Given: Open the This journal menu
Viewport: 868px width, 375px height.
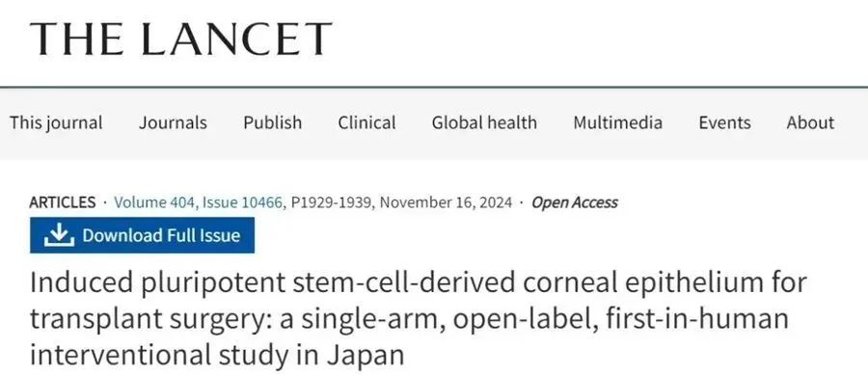Looking at the screenshot, I should pyautogui.click(x=56, y=122).
